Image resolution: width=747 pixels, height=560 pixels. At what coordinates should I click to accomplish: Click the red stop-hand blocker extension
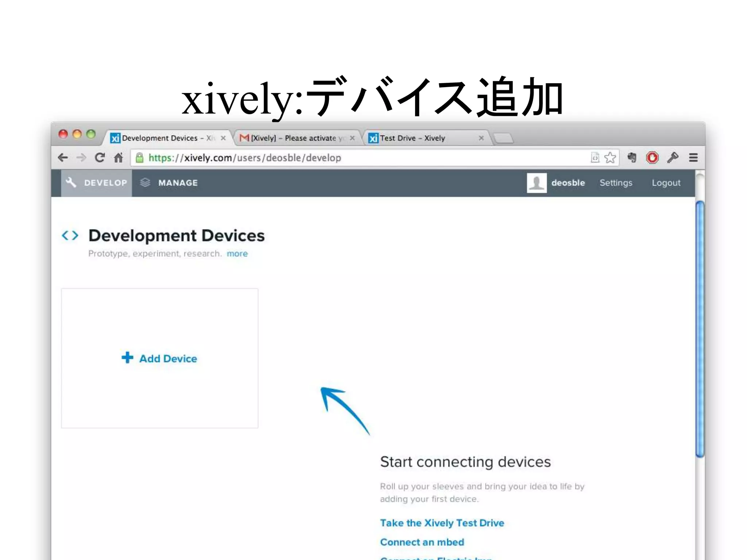(652, 157)
